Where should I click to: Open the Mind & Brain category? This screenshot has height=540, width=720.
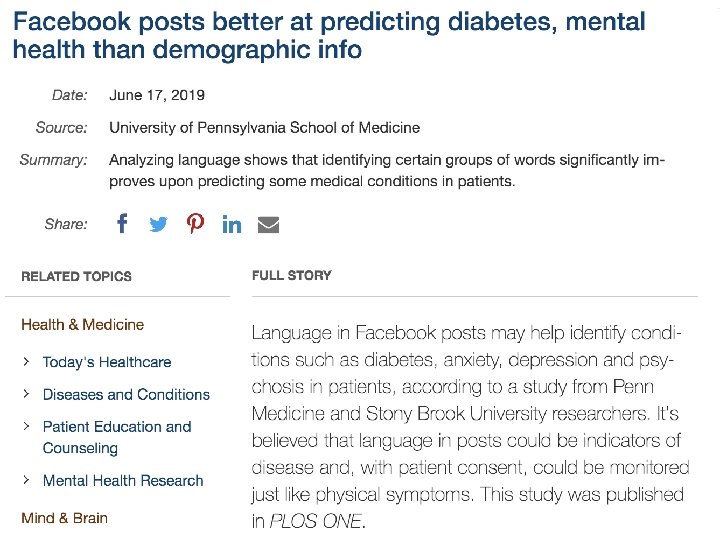[64, 518]
